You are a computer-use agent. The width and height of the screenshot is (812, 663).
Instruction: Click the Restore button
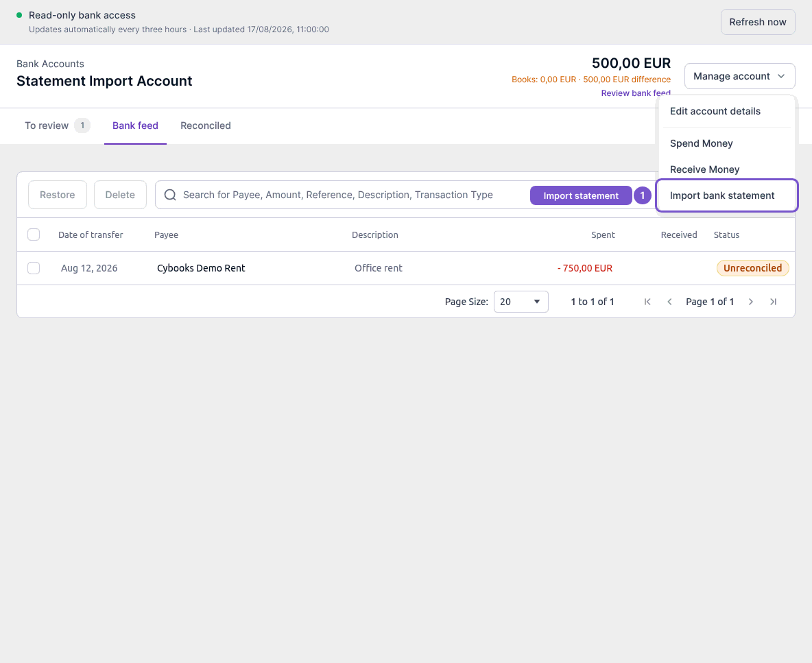click(58, 195)
